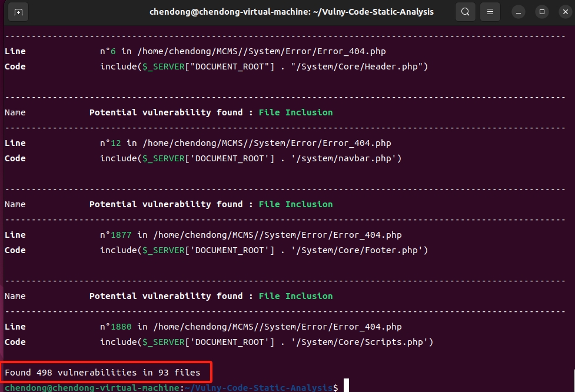Click the terminal window title text
Screen dimensions: 575x392
coord(291,12)
